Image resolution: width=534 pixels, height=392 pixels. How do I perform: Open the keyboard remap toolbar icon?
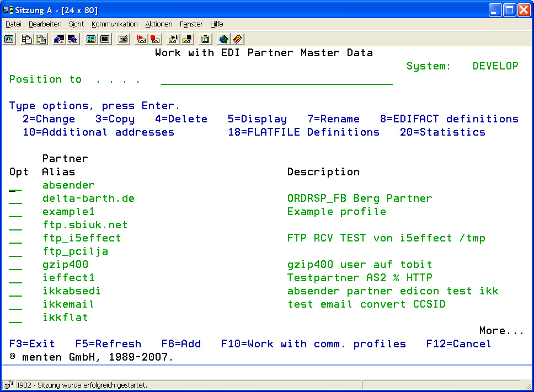pyautogui.click(x=123, y=39)
